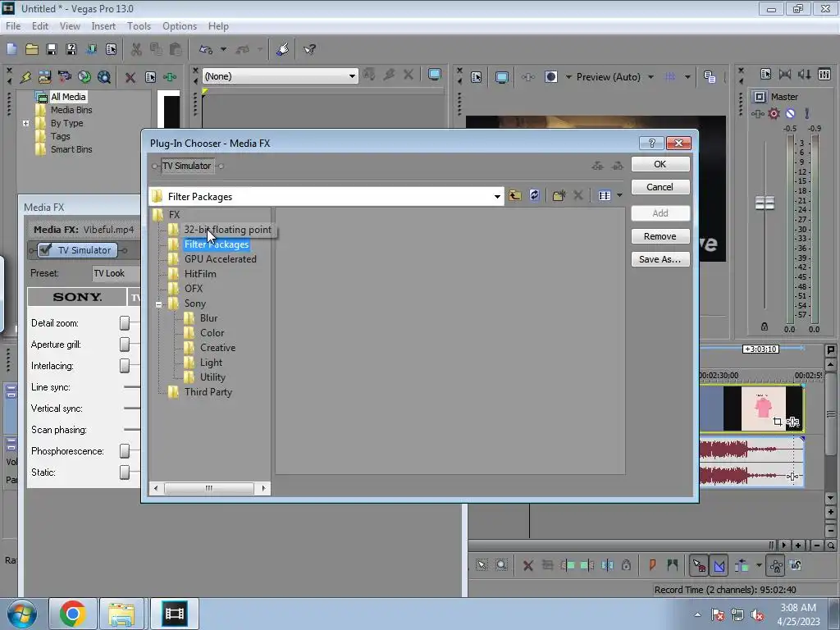This screenshot has height=630, width=840.
Task: Click the New project icon
Action: coord(11,49)
